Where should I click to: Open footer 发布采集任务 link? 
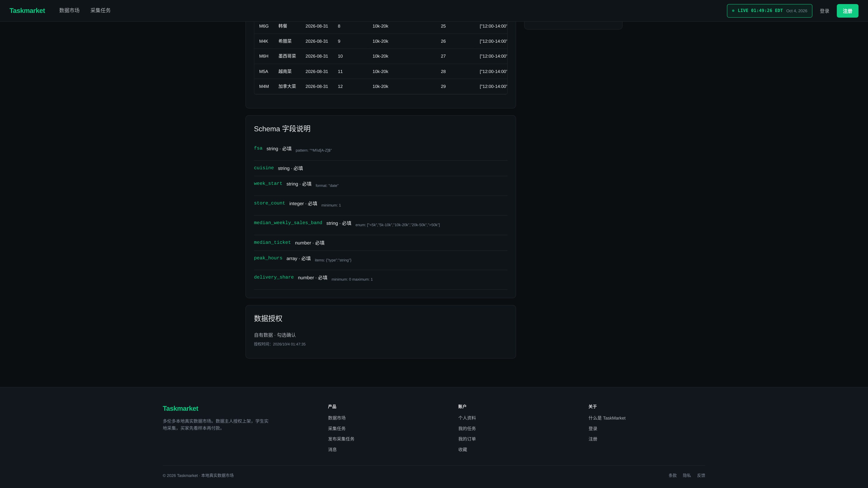pyautogui.click(x=341, y=439)
